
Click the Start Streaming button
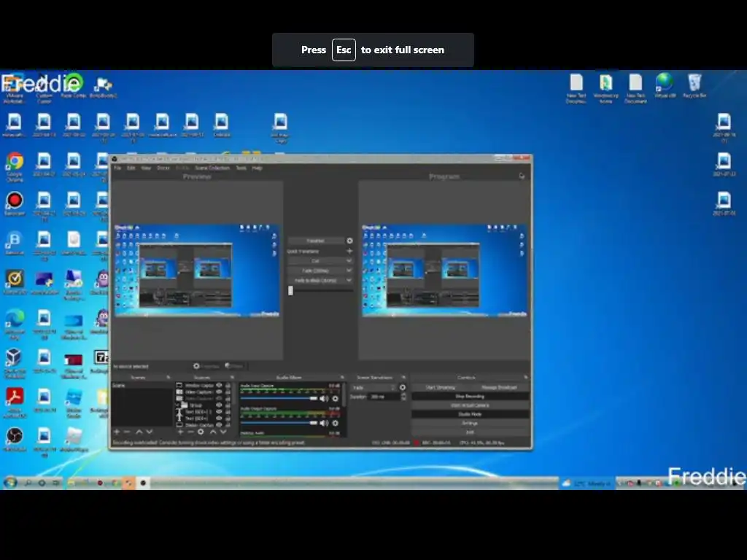point(440,388)
